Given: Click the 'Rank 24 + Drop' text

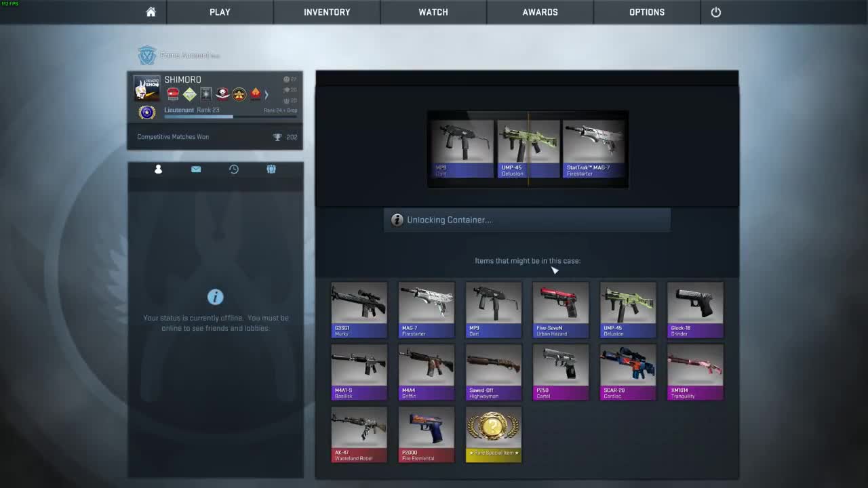Looking at the screenshot, I should click(280, 110).
